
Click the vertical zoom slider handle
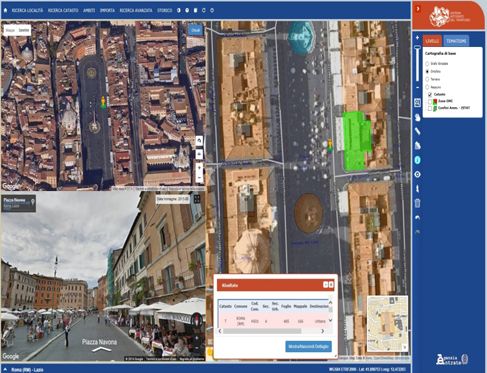[x=417, y=48]
